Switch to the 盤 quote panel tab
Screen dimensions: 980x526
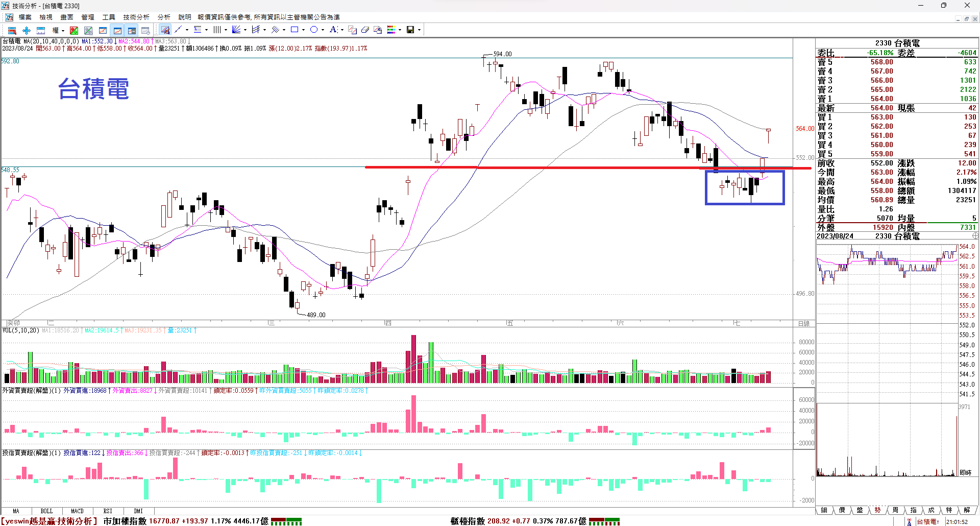860,510
